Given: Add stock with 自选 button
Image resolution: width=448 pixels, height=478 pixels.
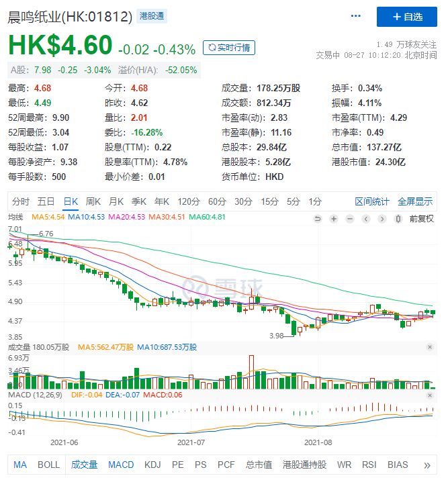Looking at the screenshot, I should (x=407, y=17).
